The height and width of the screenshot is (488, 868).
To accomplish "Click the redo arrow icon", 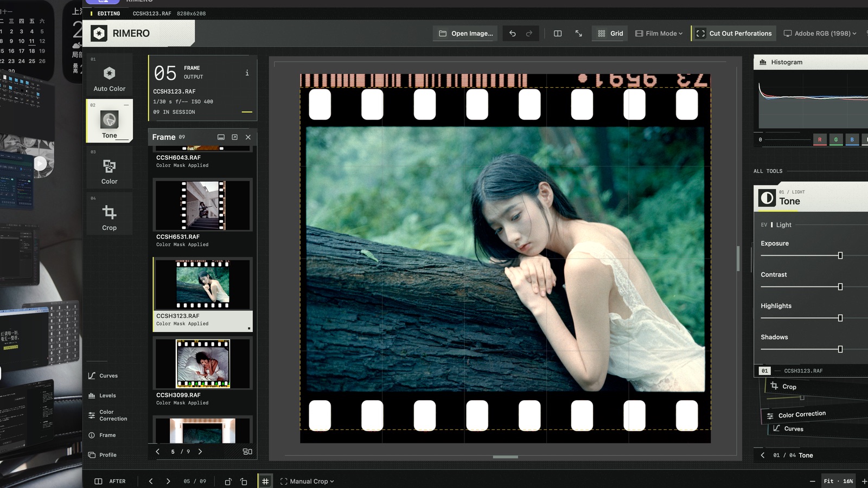I will click(x=529, y=34).
